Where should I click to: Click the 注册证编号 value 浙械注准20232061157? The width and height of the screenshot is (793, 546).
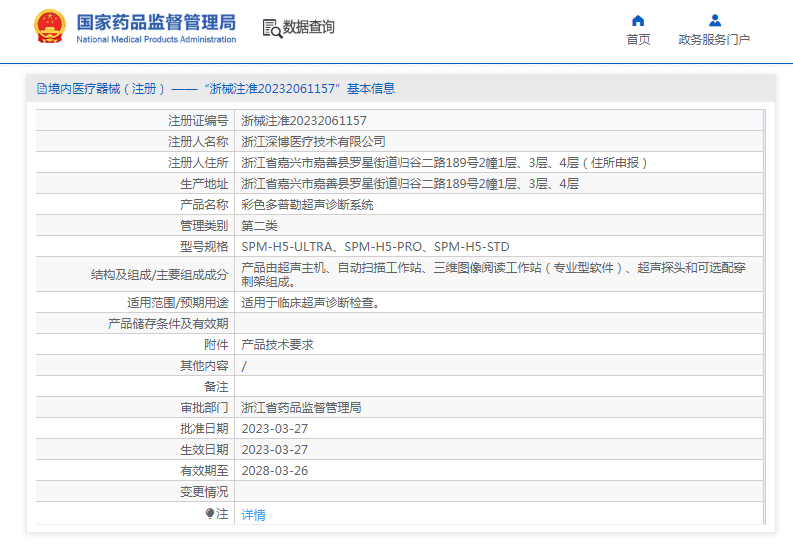tap(304, 120)
